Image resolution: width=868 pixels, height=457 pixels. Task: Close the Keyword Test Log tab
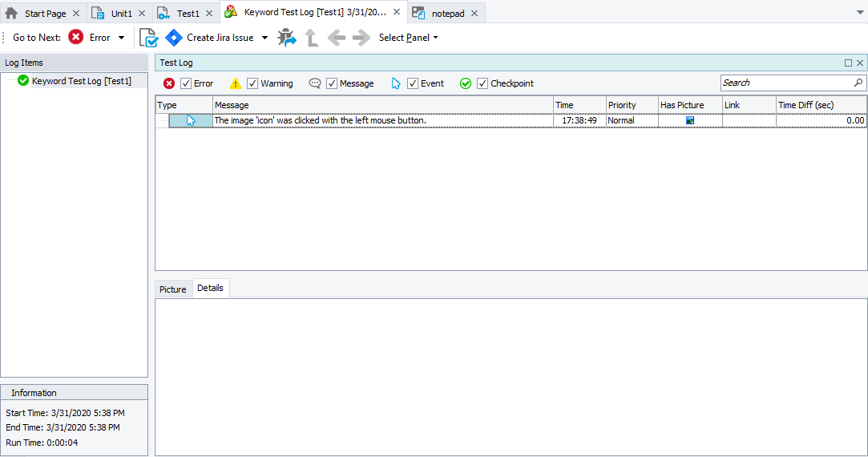[x=397, y=12]
